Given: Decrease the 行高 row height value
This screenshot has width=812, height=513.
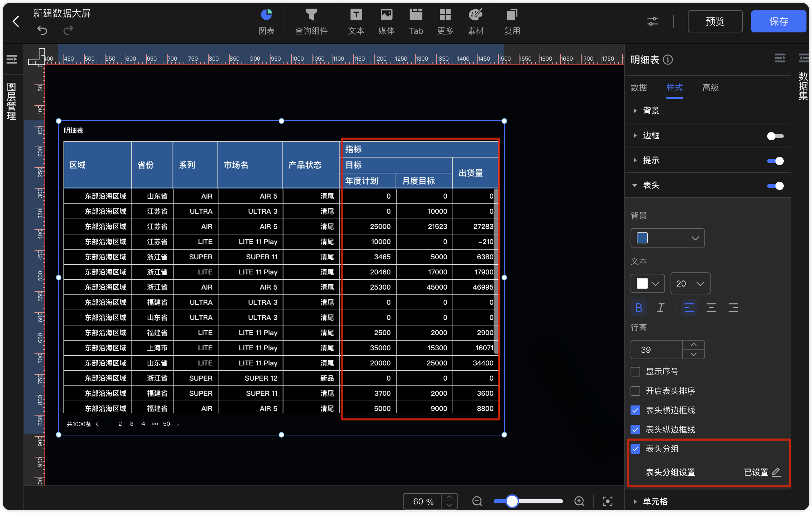Looking at the screenshot, I should [x=693, y=354].
